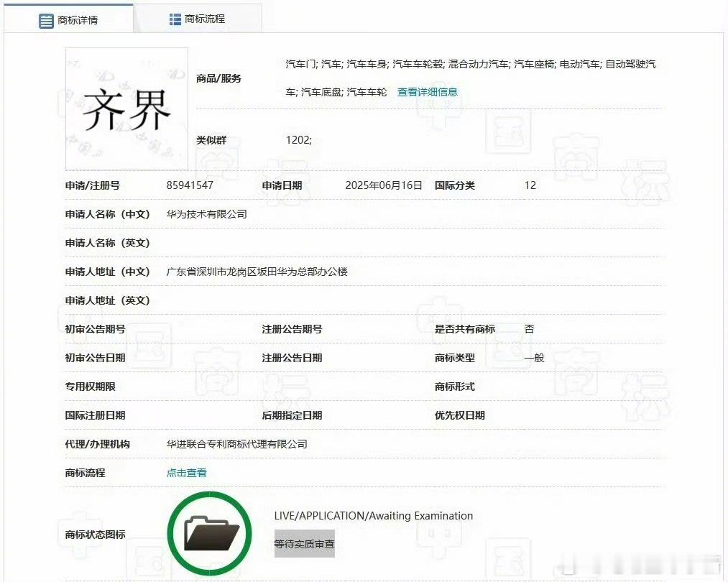Click the document icon on 商标详情 tab

45,19
